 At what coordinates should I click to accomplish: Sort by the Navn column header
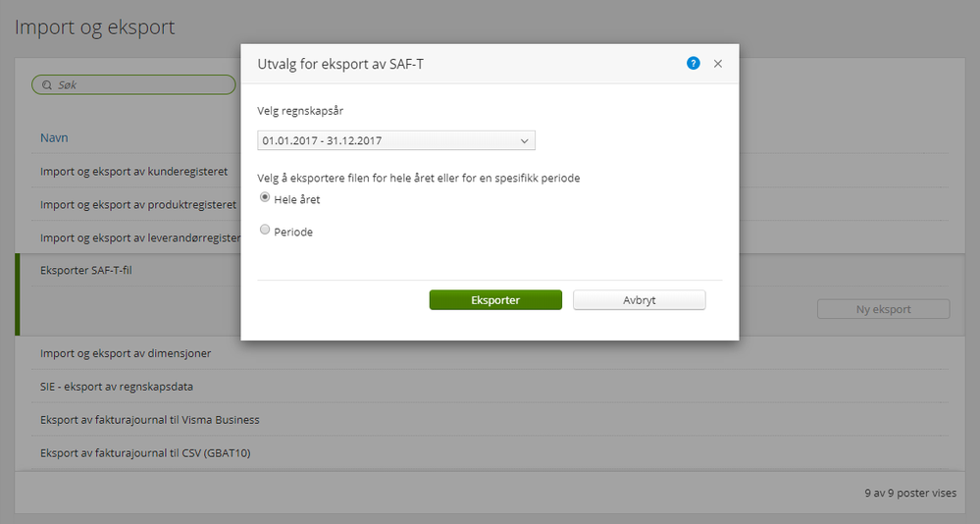54,138
